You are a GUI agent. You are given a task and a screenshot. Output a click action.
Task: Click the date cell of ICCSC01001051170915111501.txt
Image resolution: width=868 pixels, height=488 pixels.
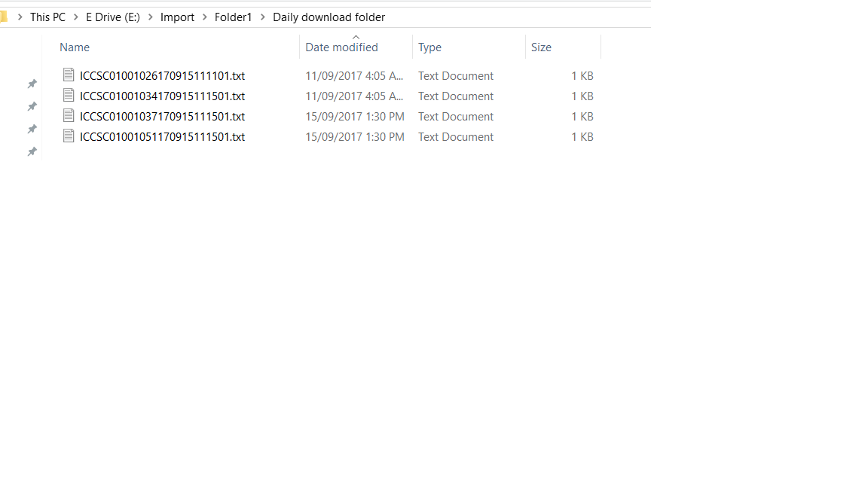[x=355, y=136]
